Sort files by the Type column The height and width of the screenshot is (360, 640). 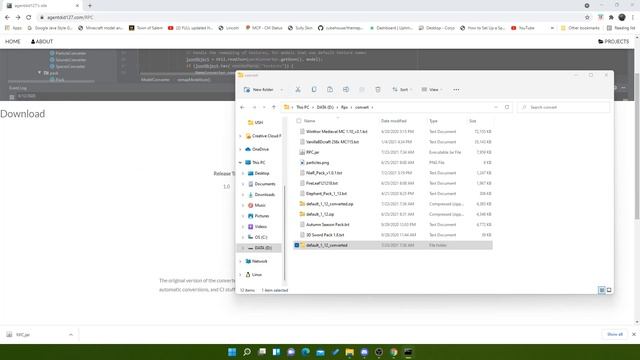(x=433, y=121)
